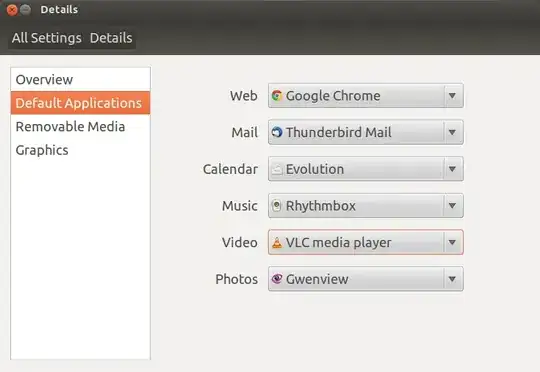Screen dimensions: 540x372
Task: Click the Evolution icon in Calendar dropdown
Action: 277,169
